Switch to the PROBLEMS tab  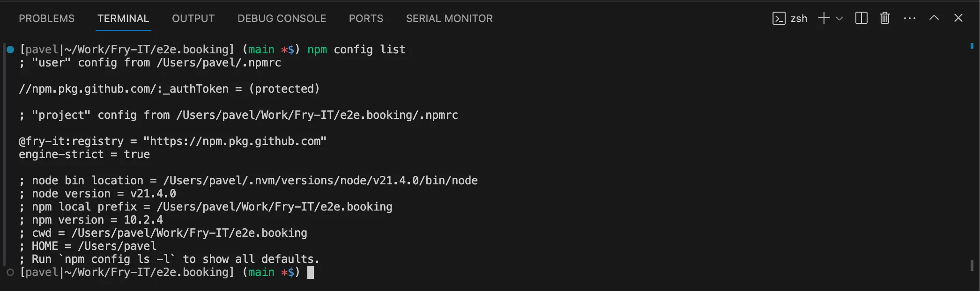[x=46, y=18]
